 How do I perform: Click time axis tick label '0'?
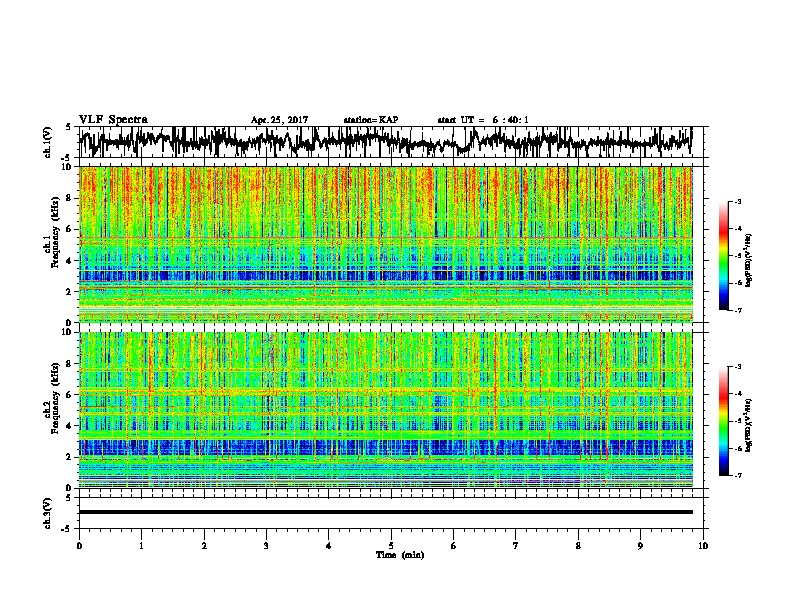point(79,546)
